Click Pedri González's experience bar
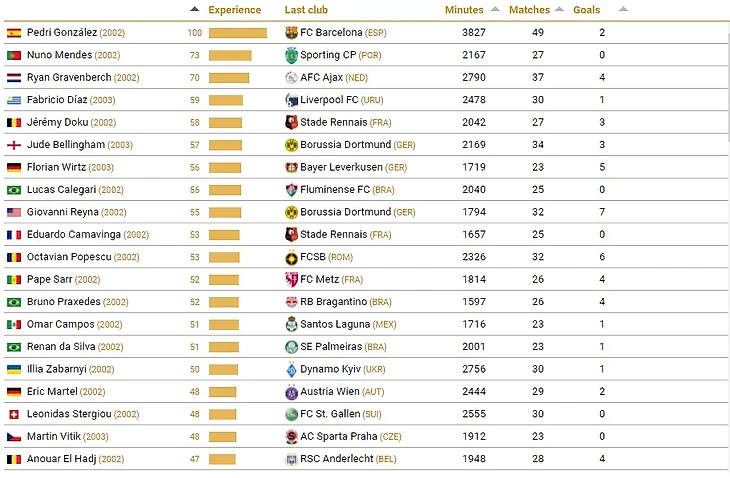 tap(237, 33)
